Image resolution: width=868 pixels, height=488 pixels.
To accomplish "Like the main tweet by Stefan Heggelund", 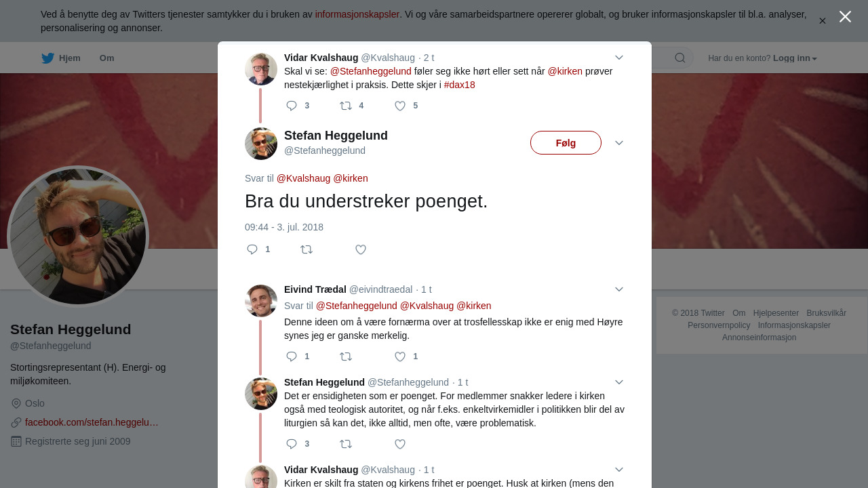I will (x=361, y=249).
